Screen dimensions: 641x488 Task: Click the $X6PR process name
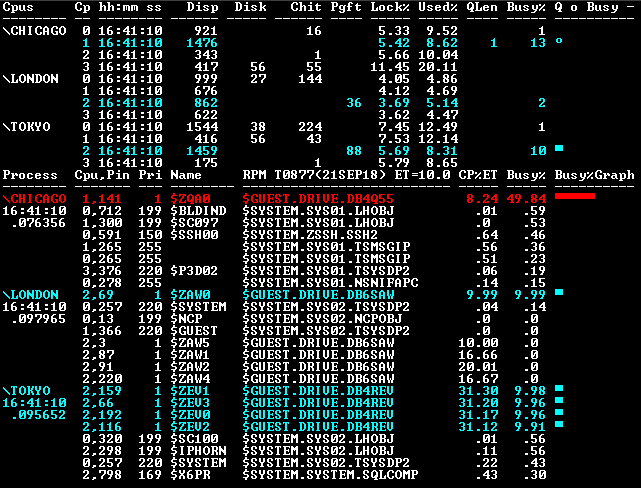191,475
